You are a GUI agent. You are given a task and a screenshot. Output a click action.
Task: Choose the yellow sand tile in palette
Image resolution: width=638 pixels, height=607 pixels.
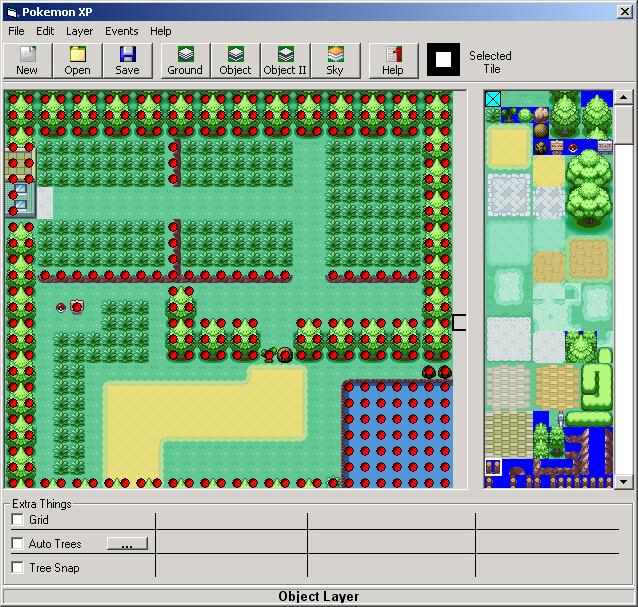point(508,147)
